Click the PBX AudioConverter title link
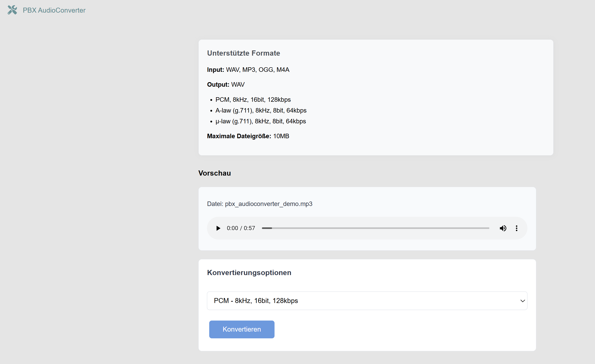595x364 pixels. [54, 10]
